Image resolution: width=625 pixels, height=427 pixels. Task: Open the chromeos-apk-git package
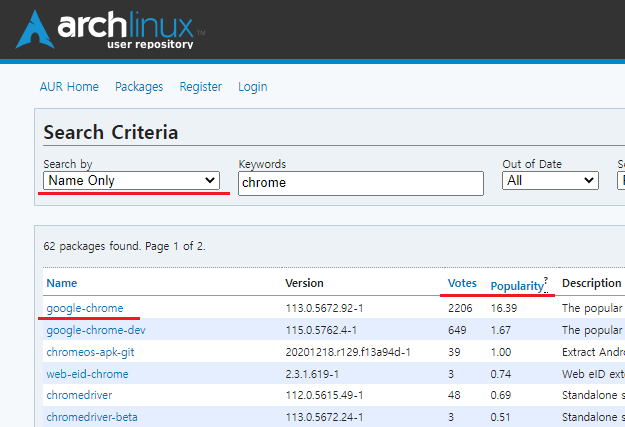pyautogui.click(x=90, y=352)
